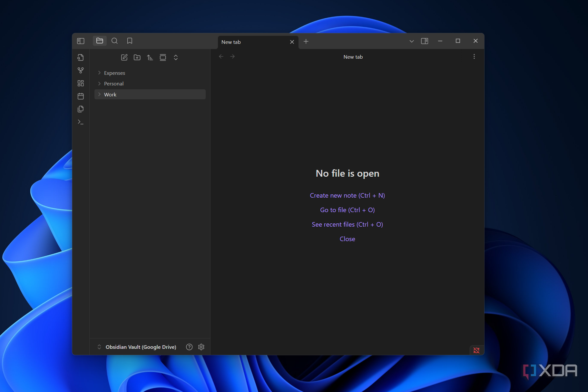Open daily note calendar icon
Image resolution: width=588 pixels, height=392 pixels.
point(81,96)
